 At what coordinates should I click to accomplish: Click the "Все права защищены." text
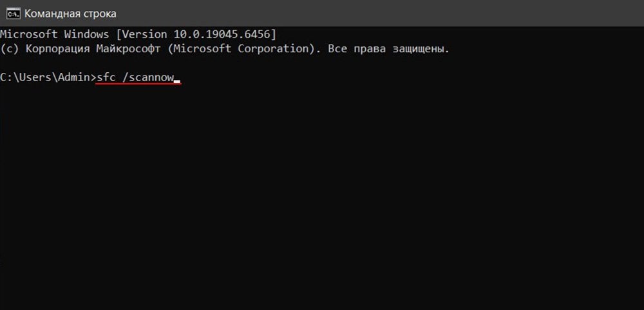tap(388, 49)
